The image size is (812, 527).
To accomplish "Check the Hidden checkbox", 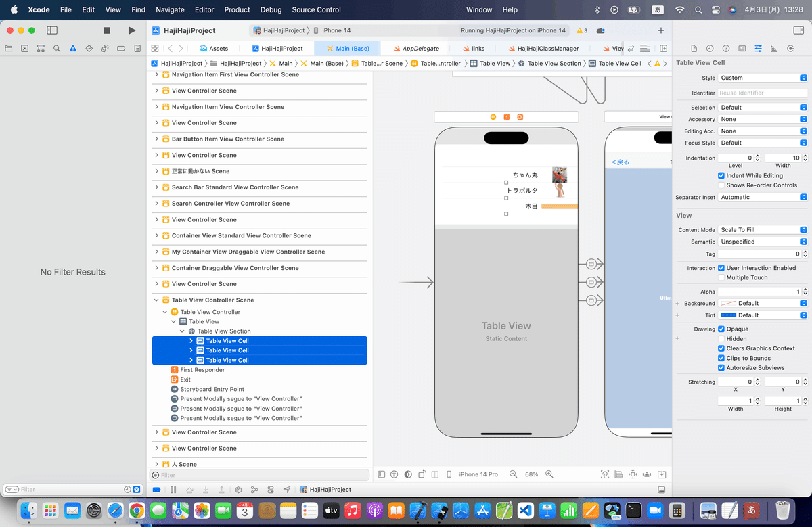I will pos(721,339).
